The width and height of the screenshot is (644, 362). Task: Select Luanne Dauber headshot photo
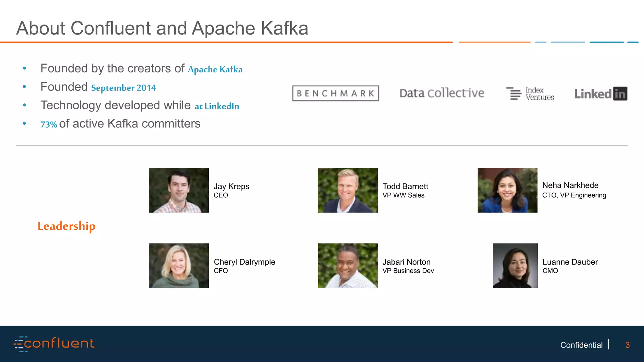[515, 266]
